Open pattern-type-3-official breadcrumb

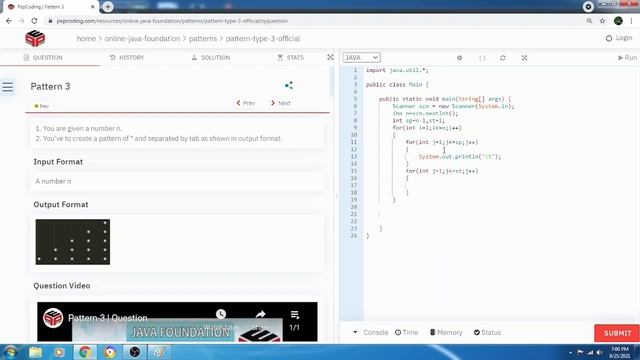click(x=263, y=38)
